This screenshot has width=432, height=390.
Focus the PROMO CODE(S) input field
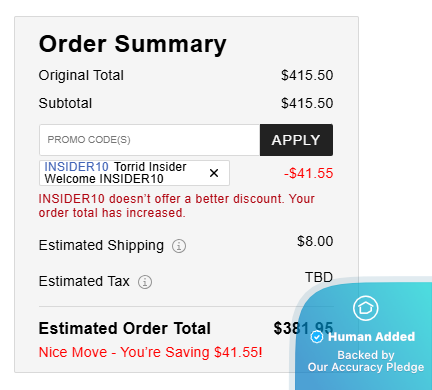(150, 140)
